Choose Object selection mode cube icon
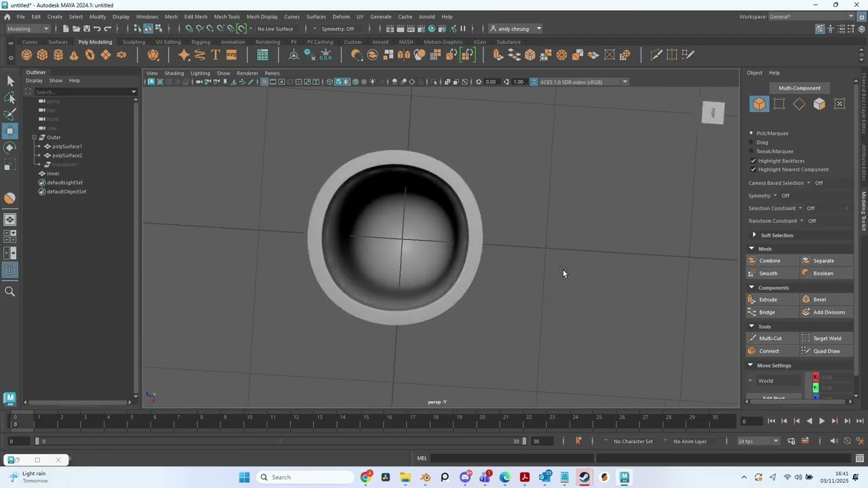This screenshot has width=868, height=488. (x=759, y=104)
